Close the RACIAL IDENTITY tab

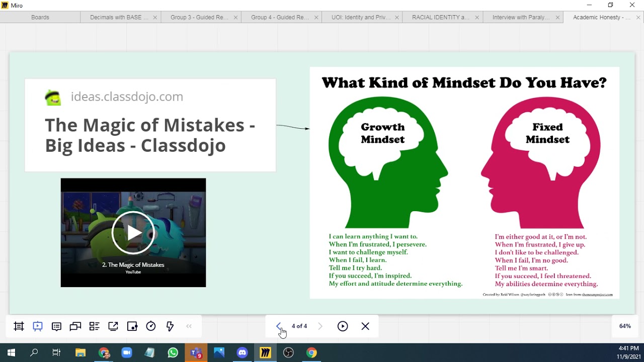[477, 17]
